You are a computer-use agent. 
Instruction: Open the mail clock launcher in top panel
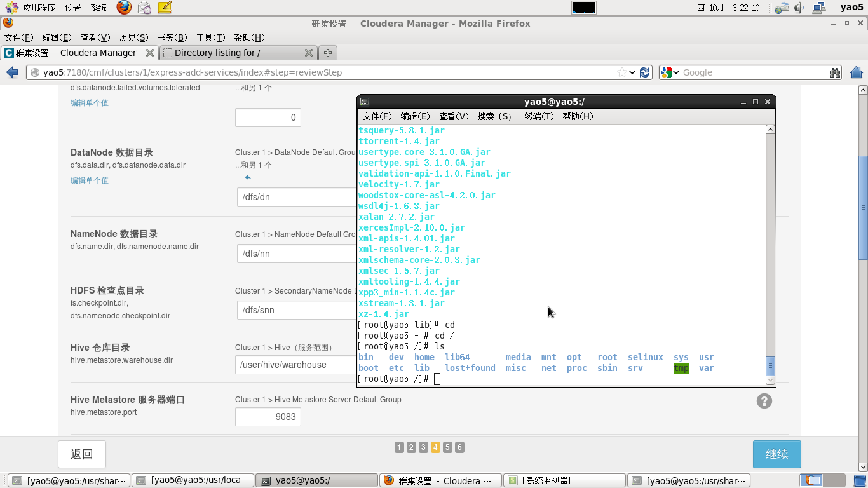(x=145, y=8)
